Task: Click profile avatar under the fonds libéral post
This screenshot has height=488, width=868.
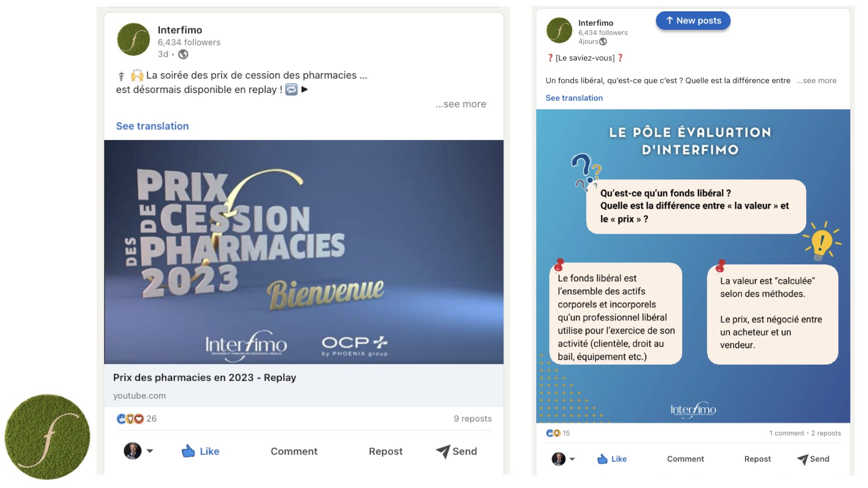Action: click(559, 459)
